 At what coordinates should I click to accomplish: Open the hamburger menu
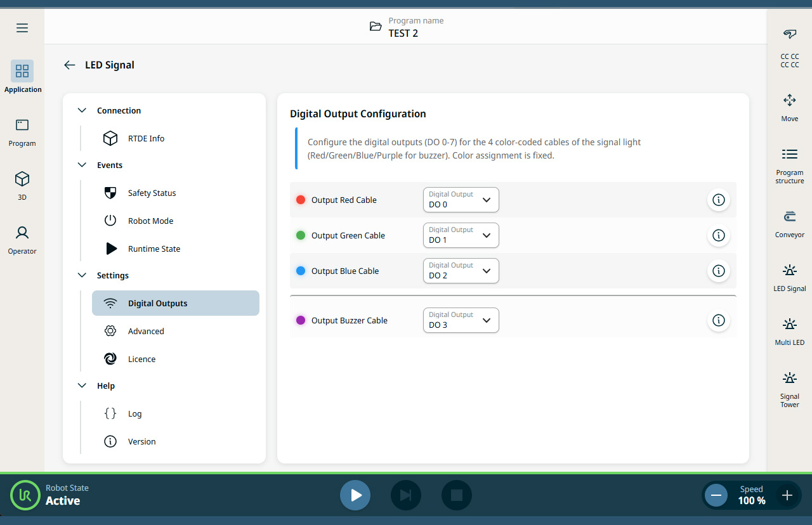pos(22,28)
